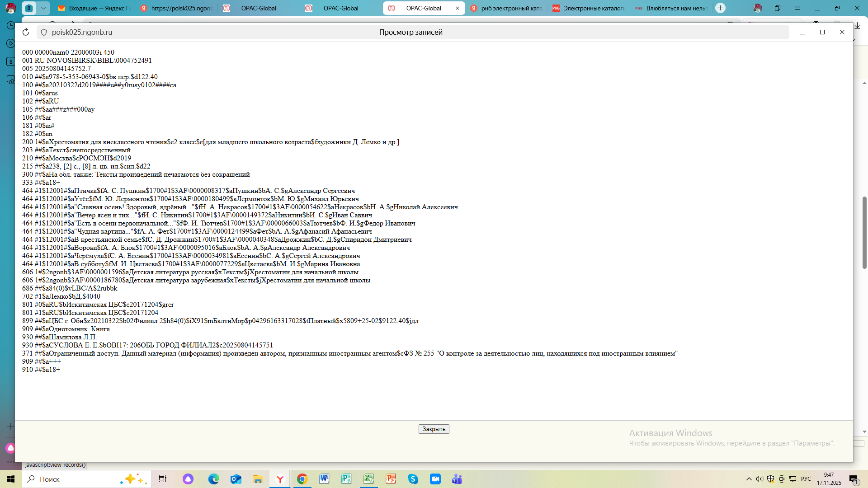This screenshot has height=488, width=868.
Task: Switch РУС keyboard language indicator
Action: pyautogui.click(x=806, y=479)
